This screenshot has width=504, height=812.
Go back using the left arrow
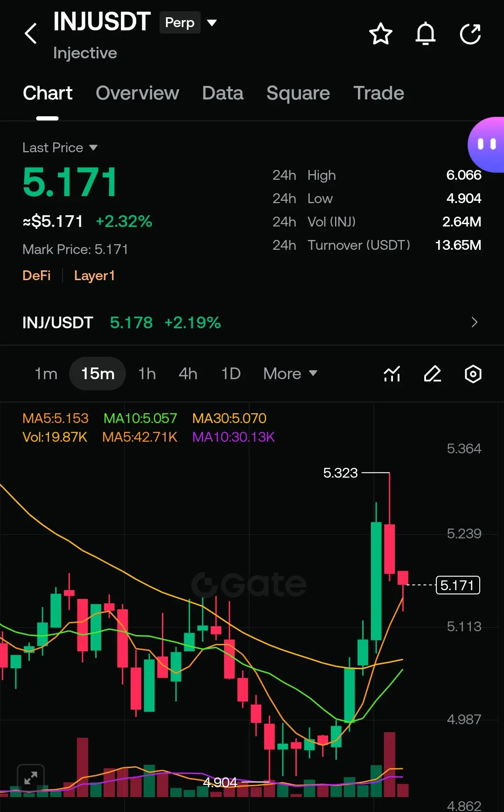[31, 34]
